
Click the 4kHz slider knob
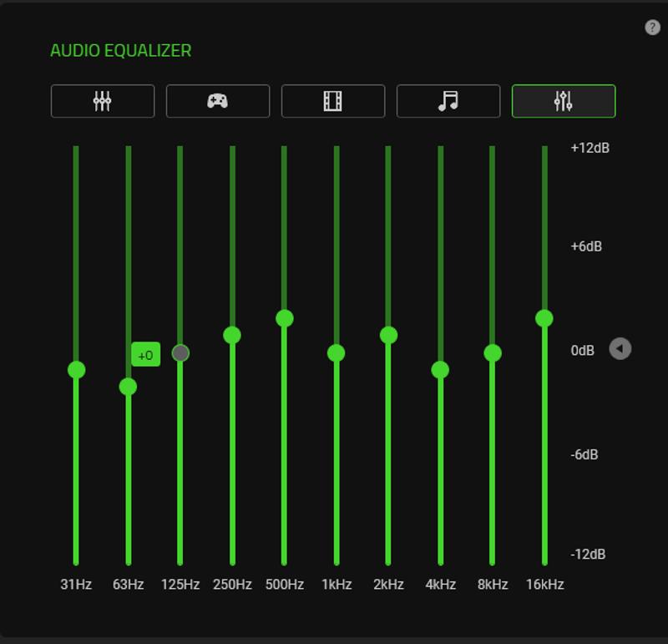[440, 370]
